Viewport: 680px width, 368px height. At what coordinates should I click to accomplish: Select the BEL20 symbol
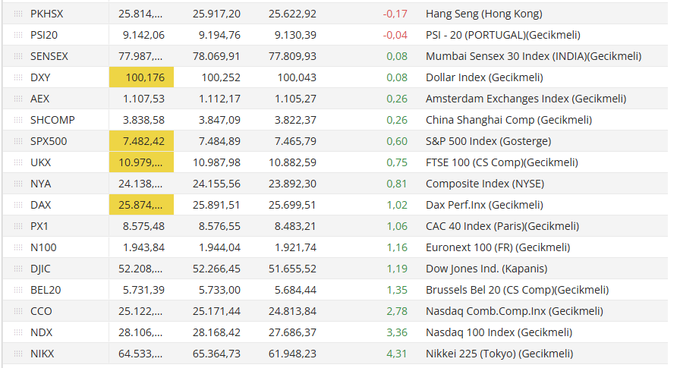tap(46, 290)
